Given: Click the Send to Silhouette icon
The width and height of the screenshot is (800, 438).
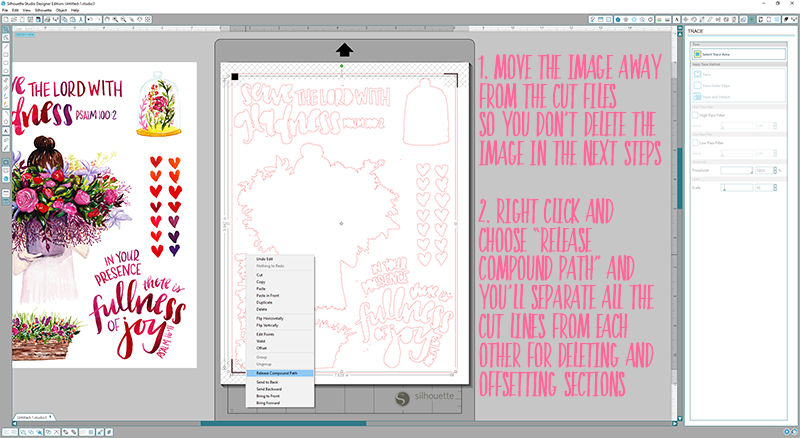Looking at the screenshot, I should 56,19.
